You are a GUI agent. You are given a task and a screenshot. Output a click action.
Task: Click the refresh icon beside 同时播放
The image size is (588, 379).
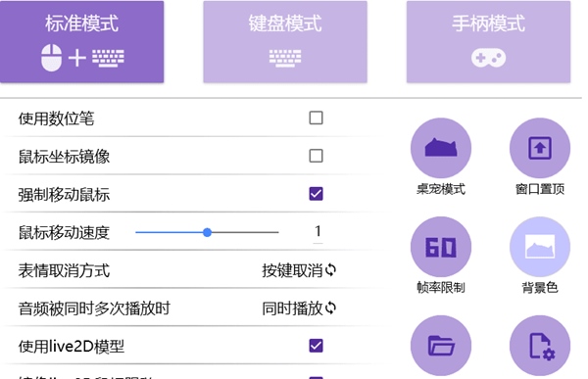tap(330, 308)
